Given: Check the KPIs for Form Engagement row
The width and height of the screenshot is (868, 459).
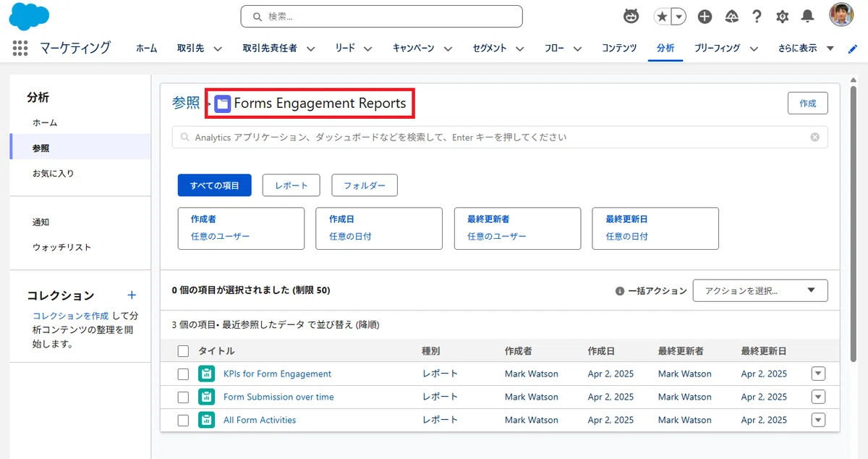Looking at the screenshot, I should tap(183, 374).
